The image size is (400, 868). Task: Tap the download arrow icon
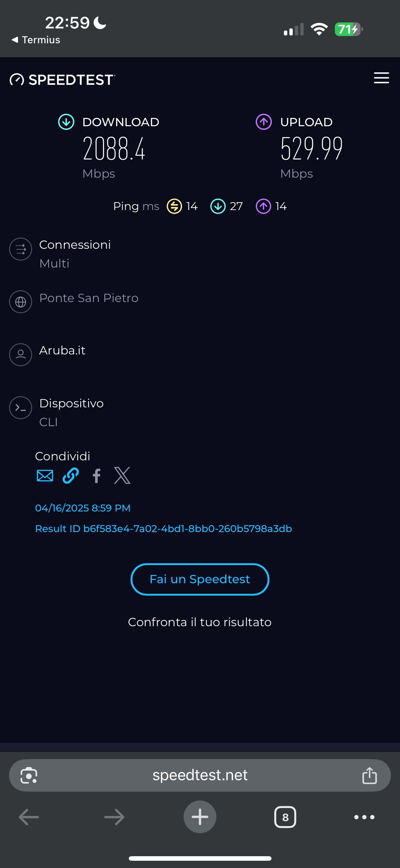coord(66,122)
